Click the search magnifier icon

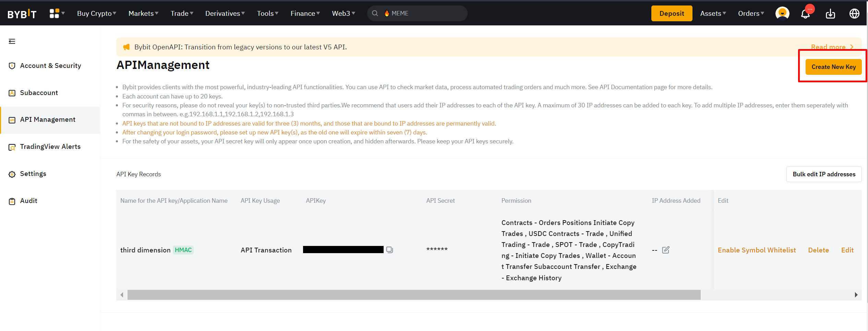tap(375, 13)
